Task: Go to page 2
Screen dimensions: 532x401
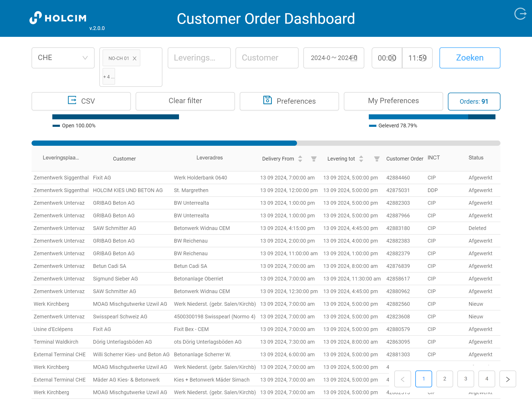Action: coord(444,379)
